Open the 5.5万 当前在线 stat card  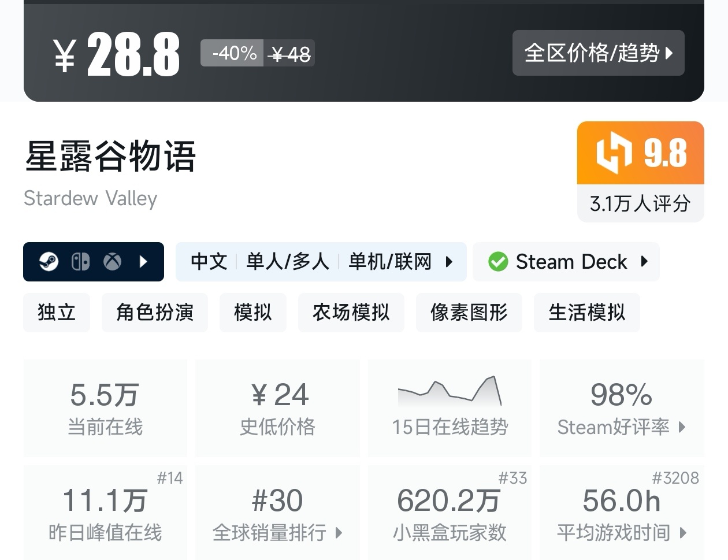pos(105,409)
